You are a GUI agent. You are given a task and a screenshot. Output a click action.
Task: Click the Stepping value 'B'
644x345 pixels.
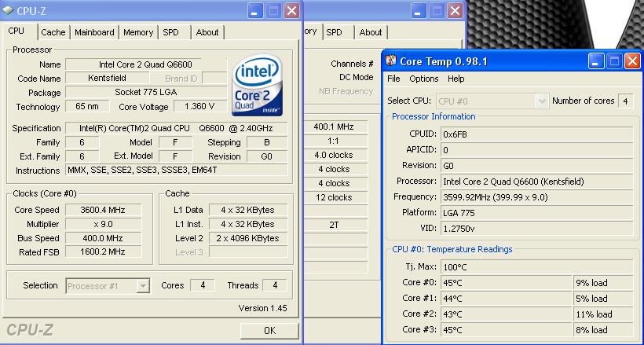click(x=266, y=142)
